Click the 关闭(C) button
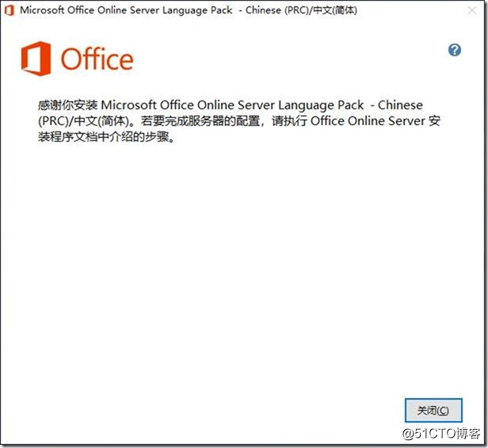This screenshot has height=448, width=488. 433,410
